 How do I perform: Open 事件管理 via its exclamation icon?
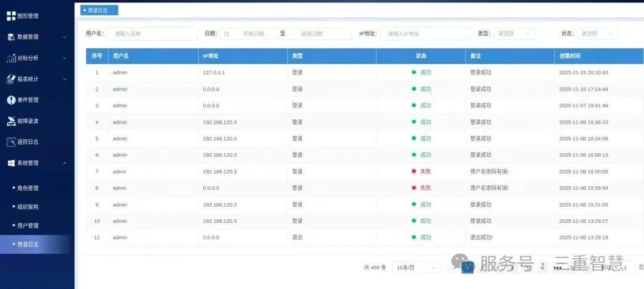coord(11,100)
